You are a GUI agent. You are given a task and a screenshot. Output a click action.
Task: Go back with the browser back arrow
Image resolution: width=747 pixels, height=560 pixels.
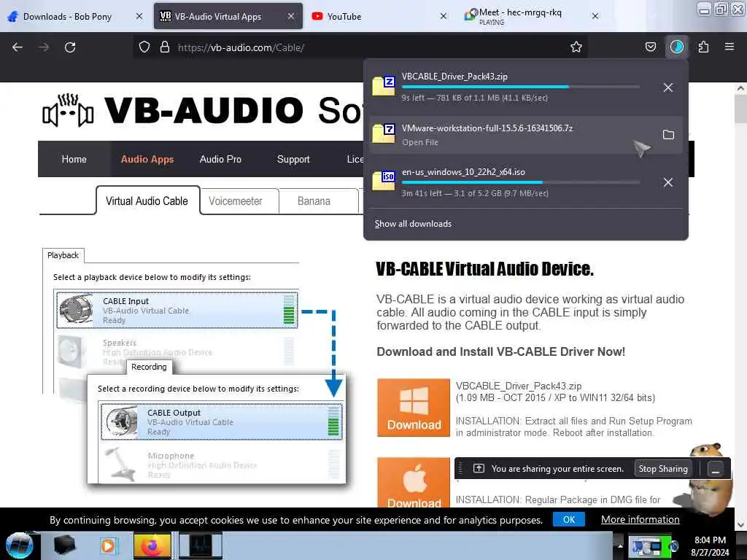click(18, 47)
